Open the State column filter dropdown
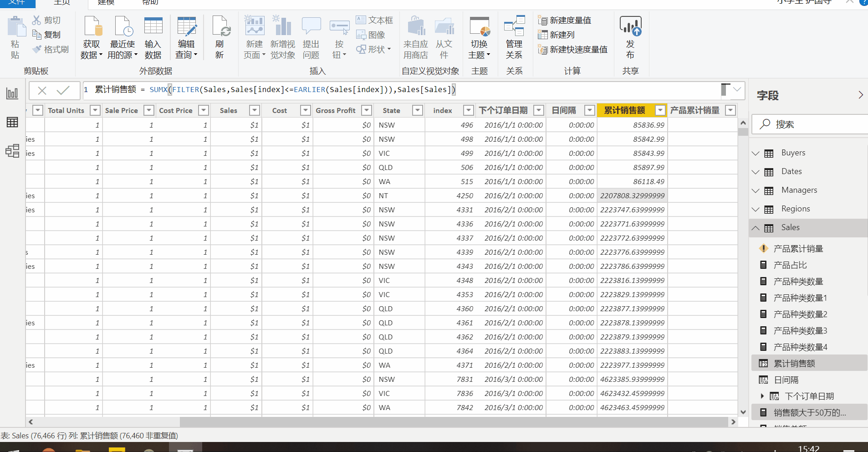 coord(417,110)
